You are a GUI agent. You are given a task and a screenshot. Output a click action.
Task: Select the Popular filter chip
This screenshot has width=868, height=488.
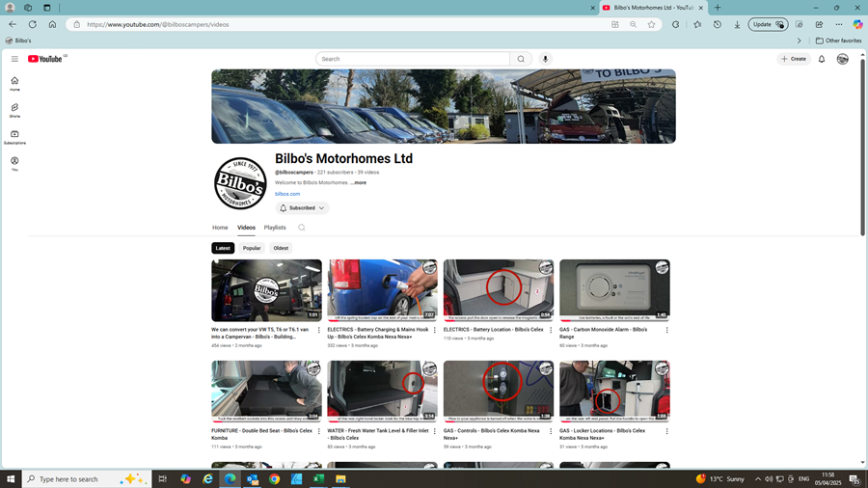pos(252,248)
